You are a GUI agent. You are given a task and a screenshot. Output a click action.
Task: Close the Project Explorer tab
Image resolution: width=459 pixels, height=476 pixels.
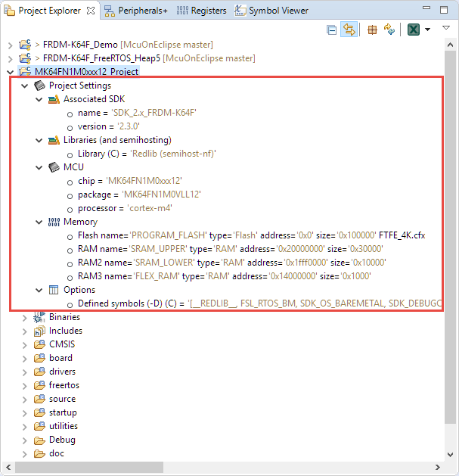(90, 11)
